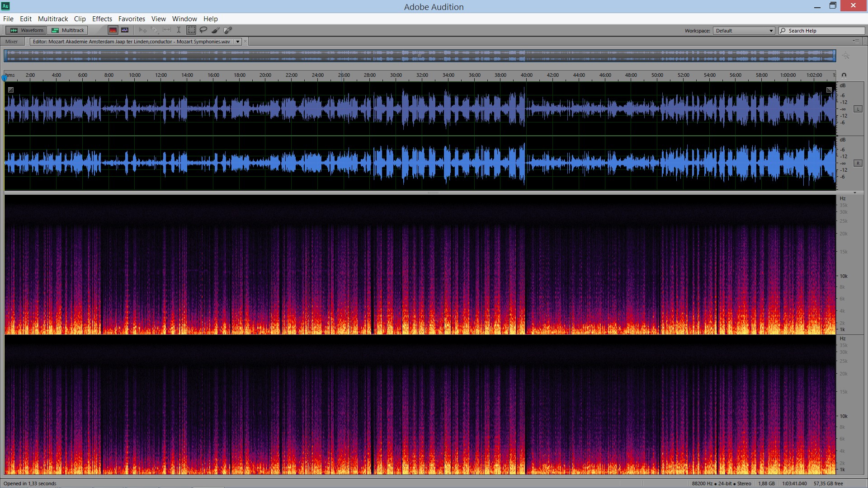The height and width of the screenshot is (488, 868).
Task: Select the Lasso Selection tool
Action: point(203,30)
